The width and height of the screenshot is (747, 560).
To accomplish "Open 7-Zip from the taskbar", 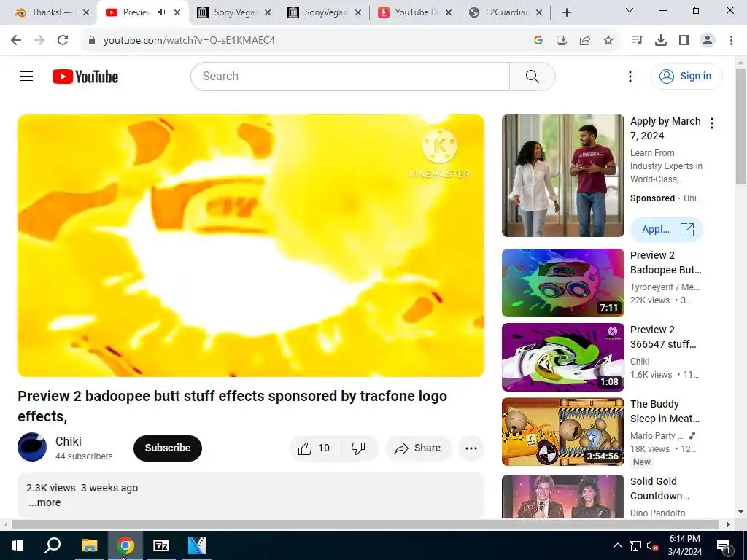I will click(161, 545).
